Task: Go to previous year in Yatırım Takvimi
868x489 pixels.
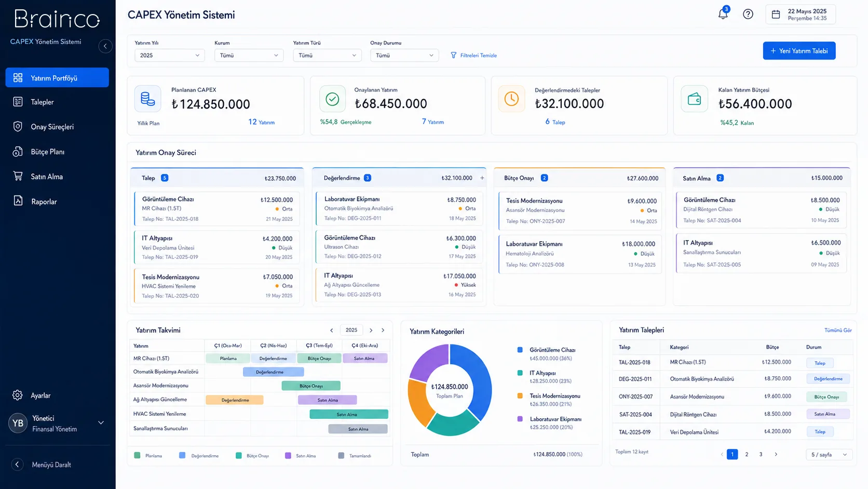Action: click(x=332, y=331)
